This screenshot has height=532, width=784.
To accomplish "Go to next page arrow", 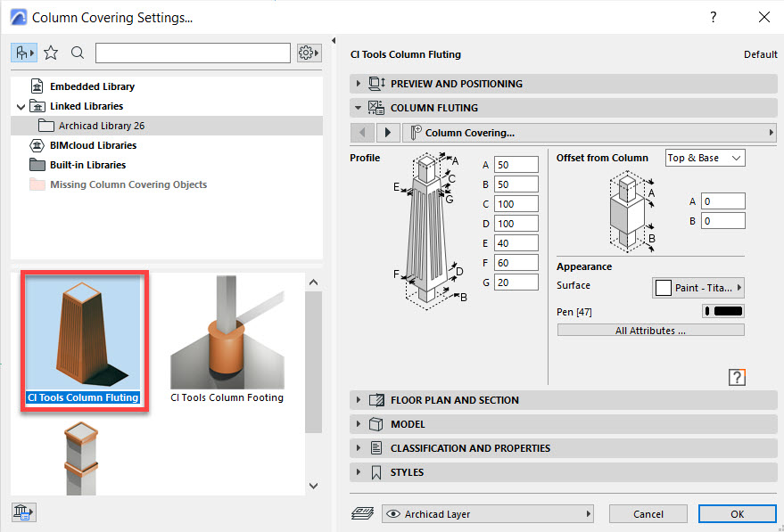I will [387, 133].
